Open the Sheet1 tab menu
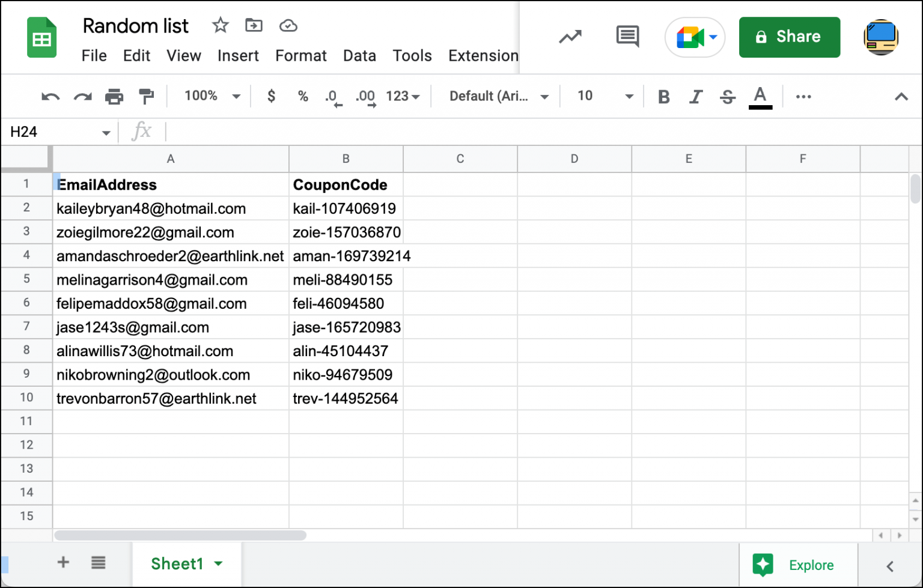 coord(218,563)
